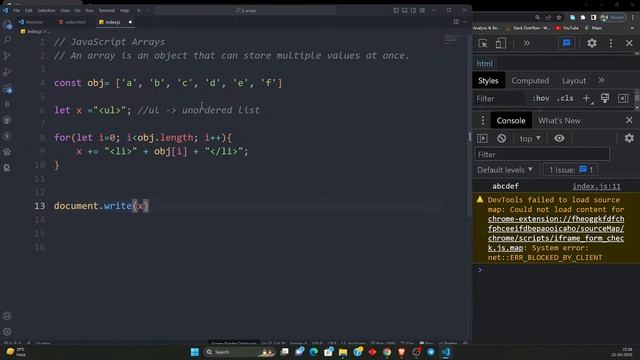This screenshot has width=640, height=360.
Task: Open the Terminal menu in VS Code
Action: [x=107, y=11]
